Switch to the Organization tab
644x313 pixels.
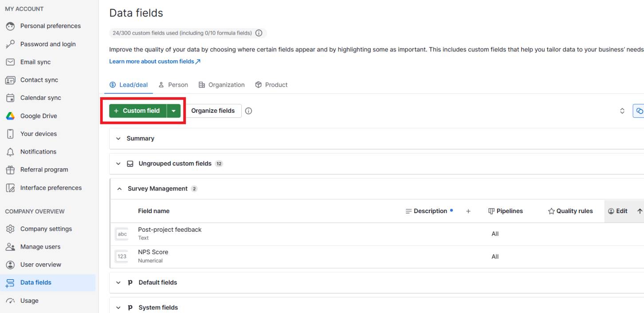tap(221, 85)
